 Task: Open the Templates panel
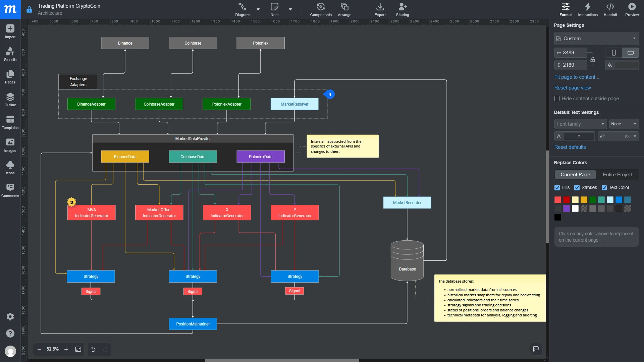(10, 122)
